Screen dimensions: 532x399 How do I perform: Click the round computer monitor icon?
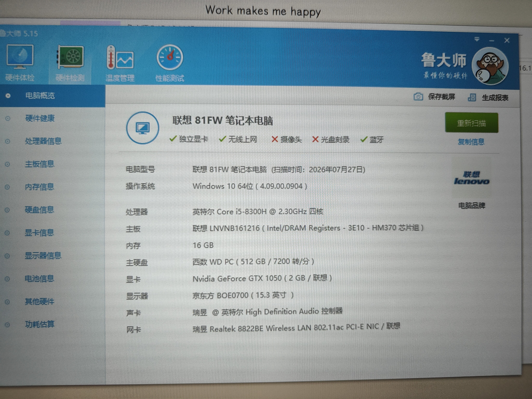(143, 128)
